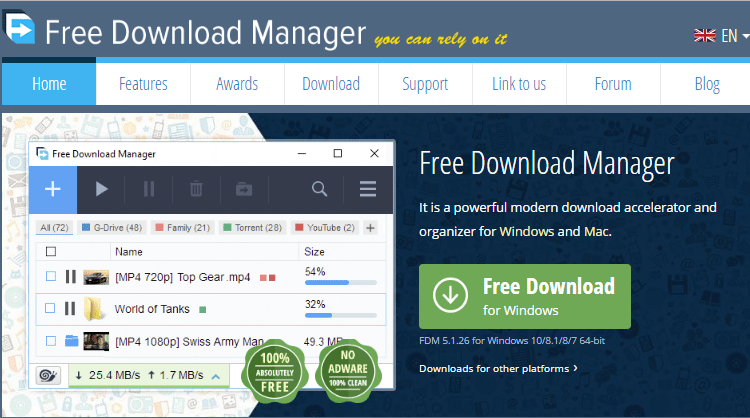Click the Free Download for Windows button
The image size is (750, 418).
point(525,296)
